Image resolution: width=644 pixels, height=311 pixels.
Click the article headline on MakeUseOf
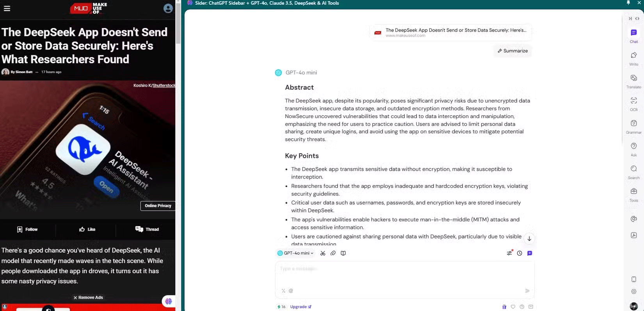pos(84,46)
